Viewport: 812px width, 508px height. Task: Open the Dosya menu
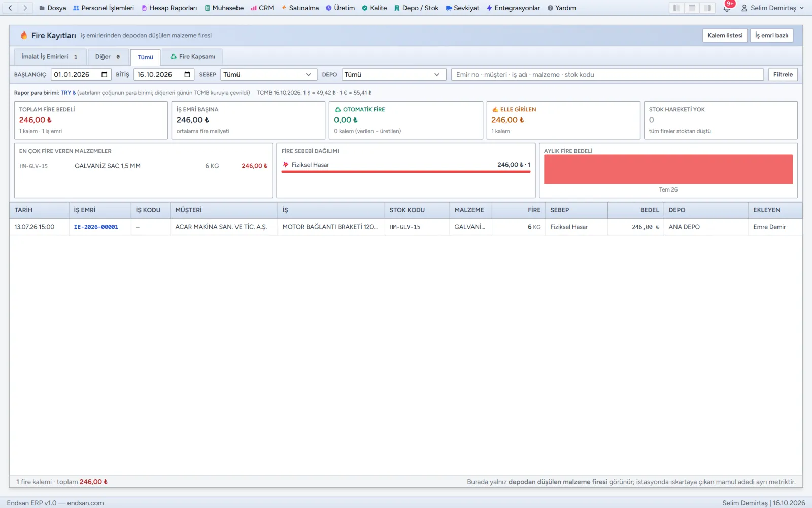[x=53, y=8]
